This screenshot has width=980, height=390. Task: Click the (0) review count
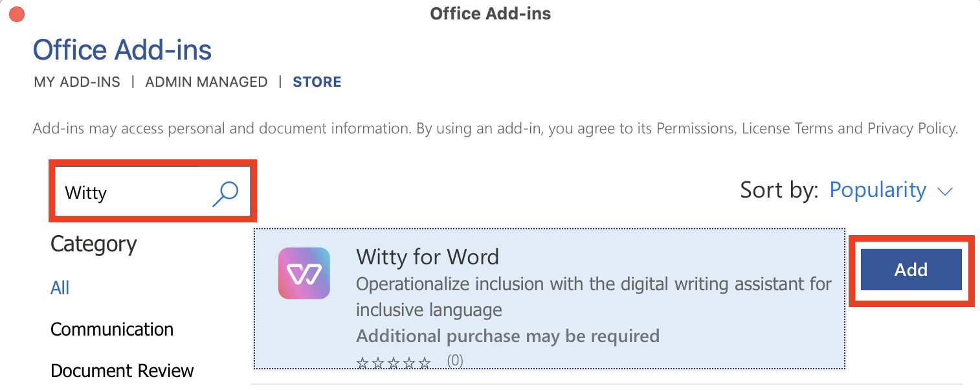tap(455, 361)
